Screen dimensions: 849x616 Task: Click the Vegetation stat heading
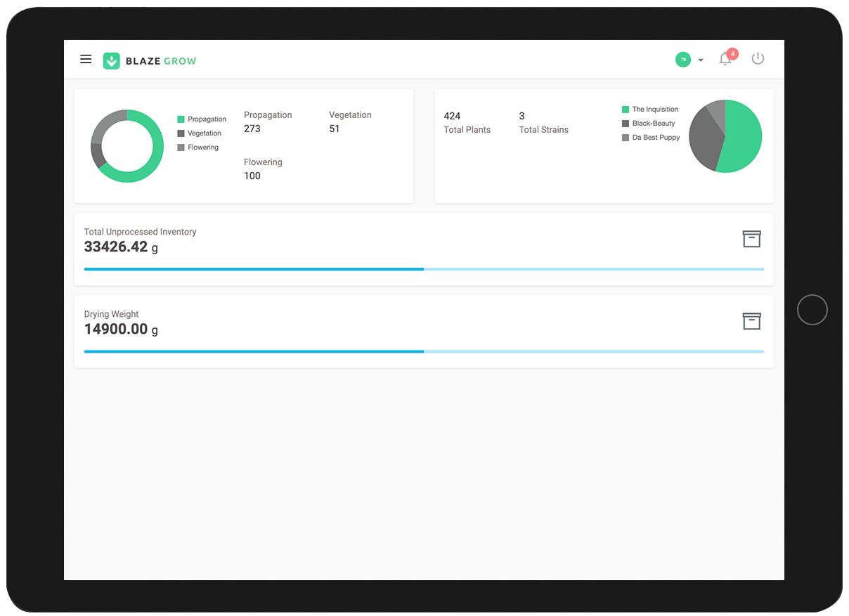coord(350,115)
